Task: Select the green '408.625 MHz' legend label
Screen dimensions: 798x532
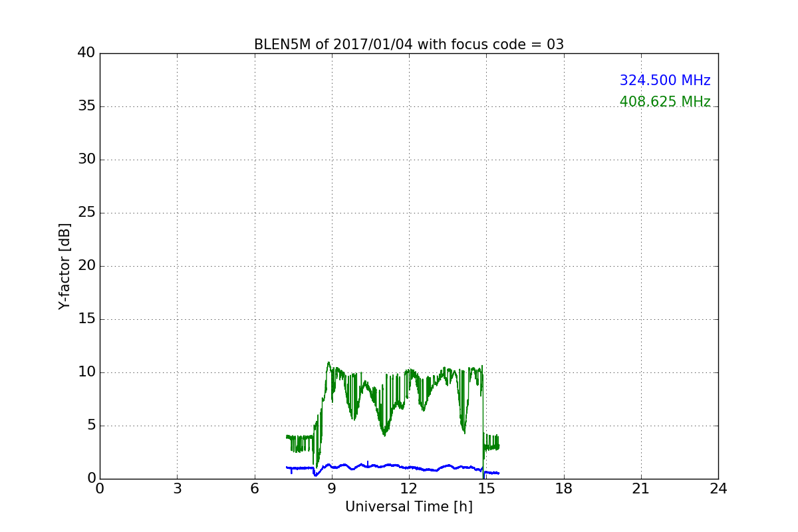Action: [x=665, y=102]
